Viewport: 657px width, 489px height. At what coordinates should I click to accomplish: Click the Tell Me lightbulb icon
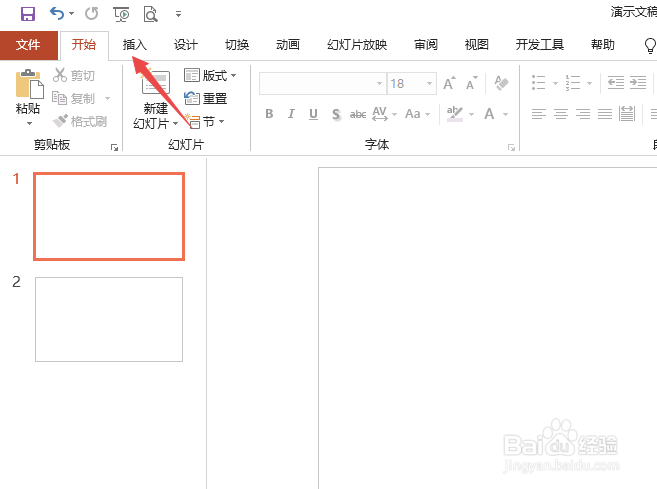tap(650, 45)
